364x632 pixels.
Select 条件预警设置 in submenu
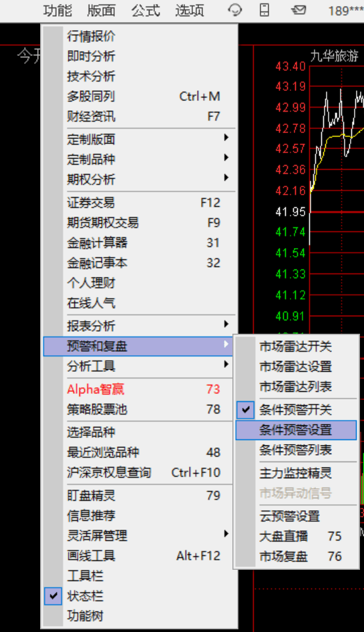(296, 430)
